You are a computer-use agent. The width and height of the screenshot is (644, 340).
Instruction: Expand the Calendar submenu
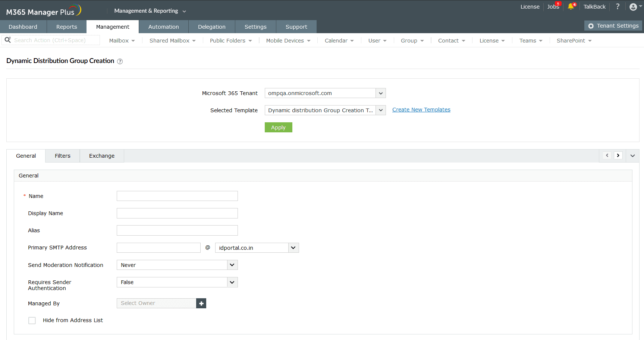pyautogui.click(x=339, y=41)
